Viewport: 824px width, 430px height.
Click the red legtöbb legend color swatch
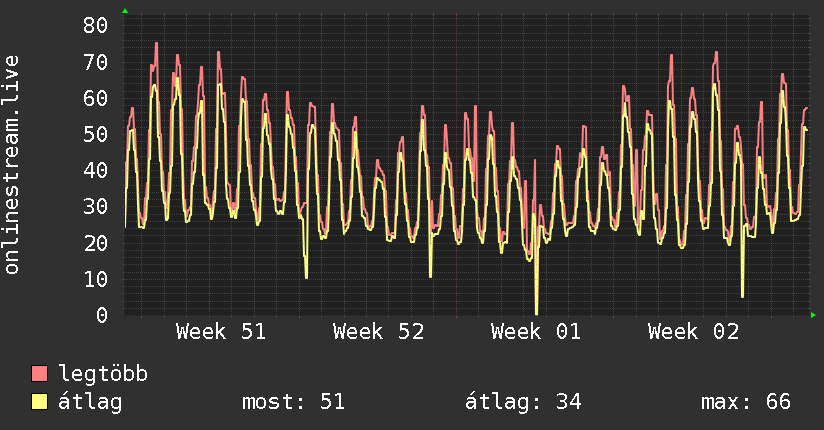39,373
